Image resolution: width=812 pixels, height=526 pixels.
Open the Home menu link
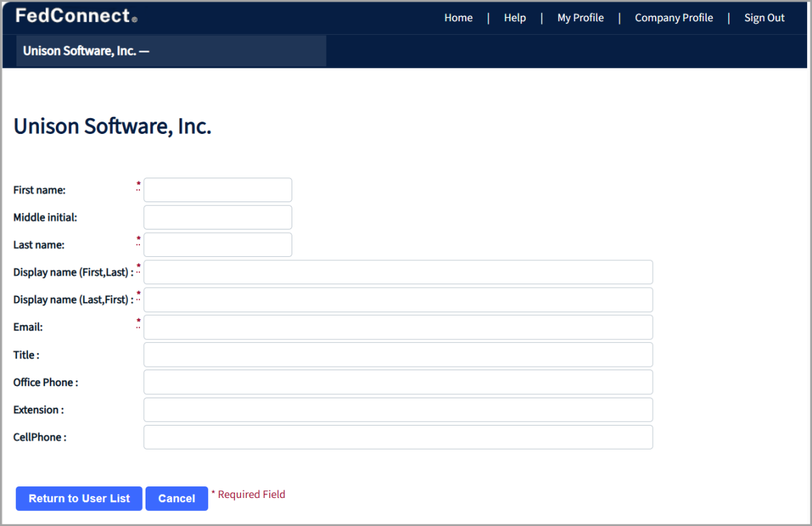point(458,18)
